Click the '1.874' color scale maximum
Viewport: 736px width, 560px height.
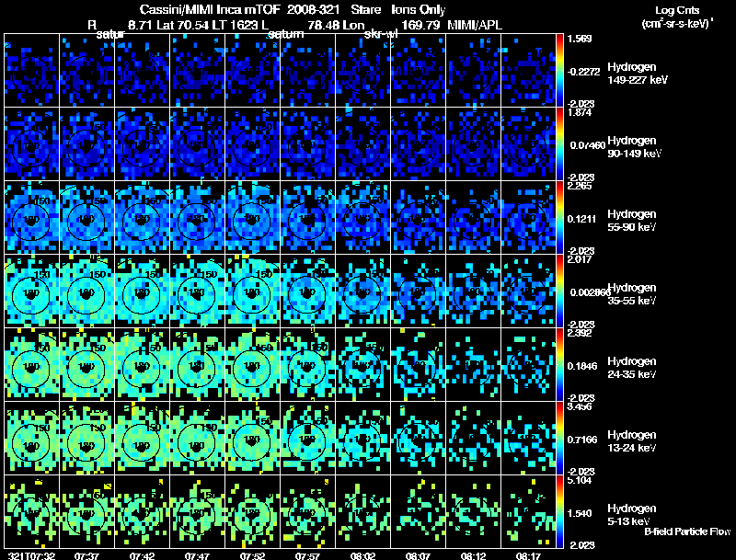click(580, 112)
